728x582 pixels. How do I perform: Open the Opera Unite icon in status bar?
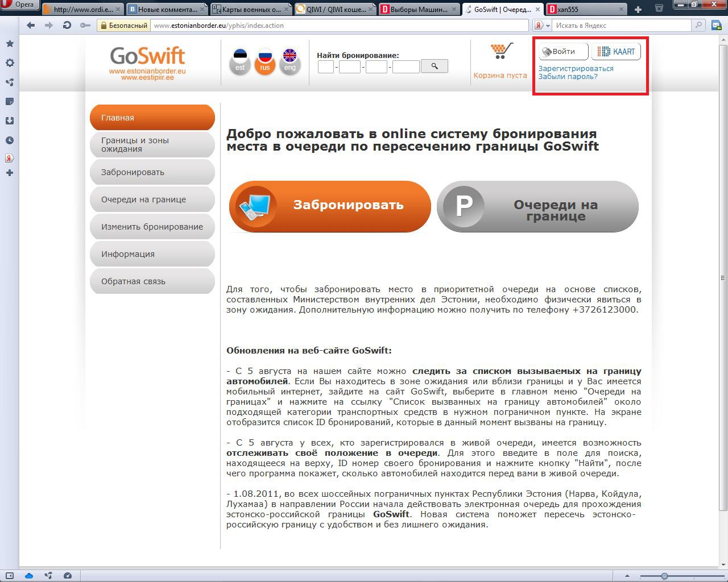(x=48, y=576)
